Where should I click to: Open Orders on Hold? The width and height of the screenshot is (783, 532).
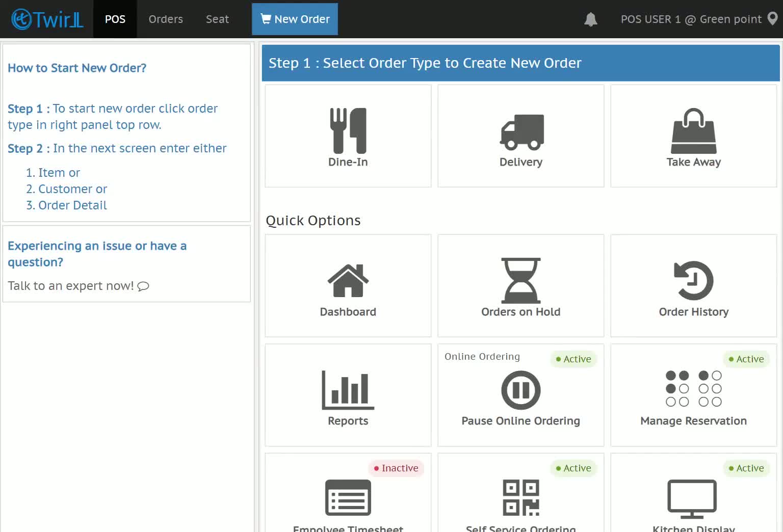pos(521,286)
